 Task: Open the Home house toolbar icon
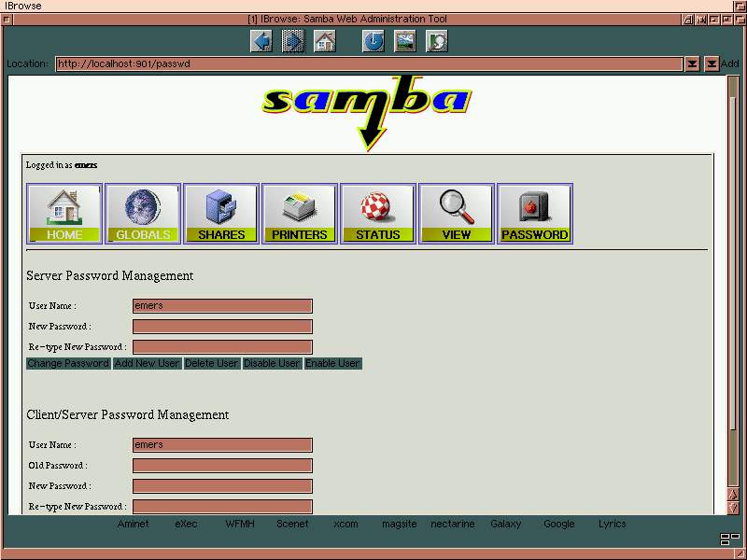click(x=324, y=41)
